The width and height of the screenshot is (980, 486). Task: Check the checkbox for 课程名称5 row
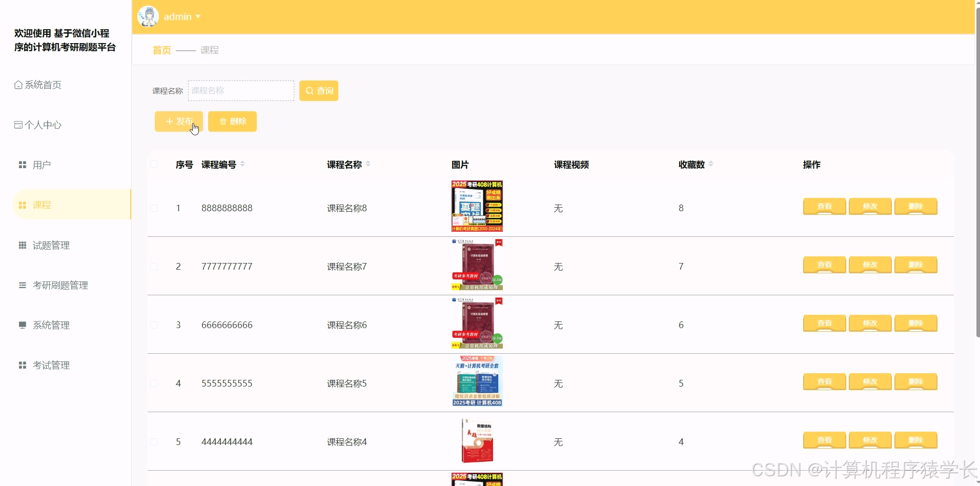154,383
